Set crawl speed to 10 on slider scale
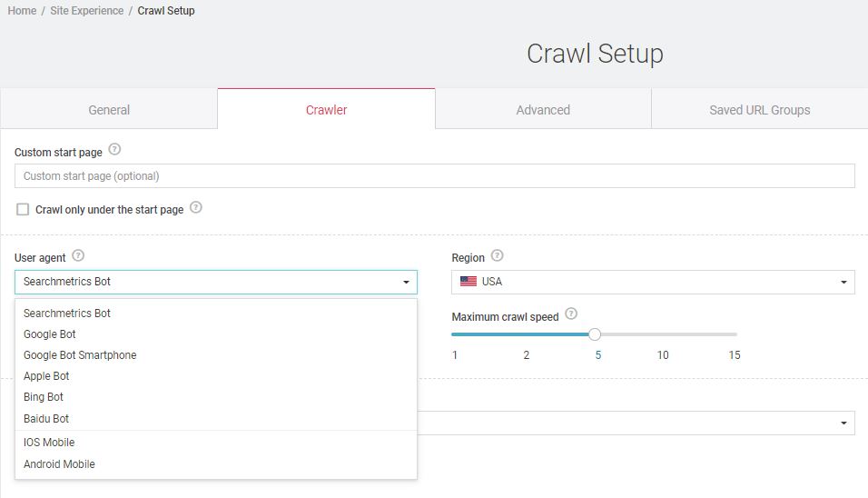 click(663, 355)
